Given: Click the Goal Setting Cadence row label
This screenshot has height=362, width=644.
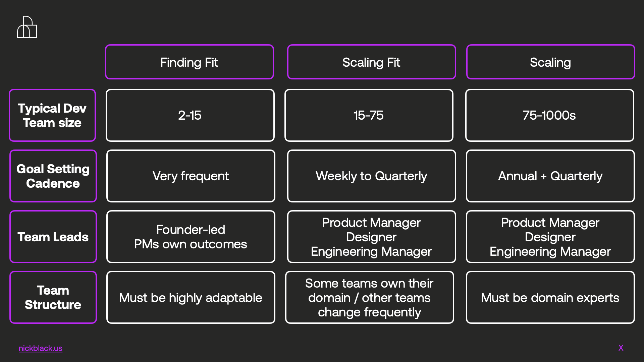Looking at the screenshot, I should [x=53, y=176].
